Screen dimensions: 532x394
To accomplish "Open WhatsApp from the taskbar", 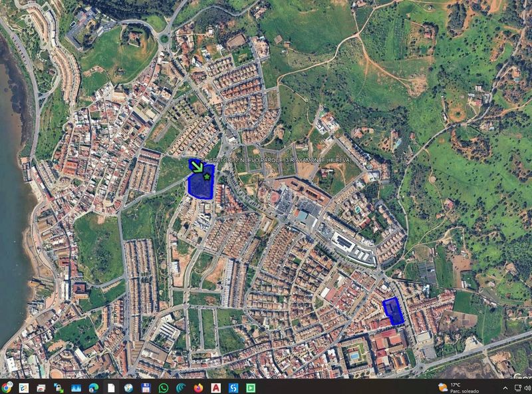I will tap(163, 387).
